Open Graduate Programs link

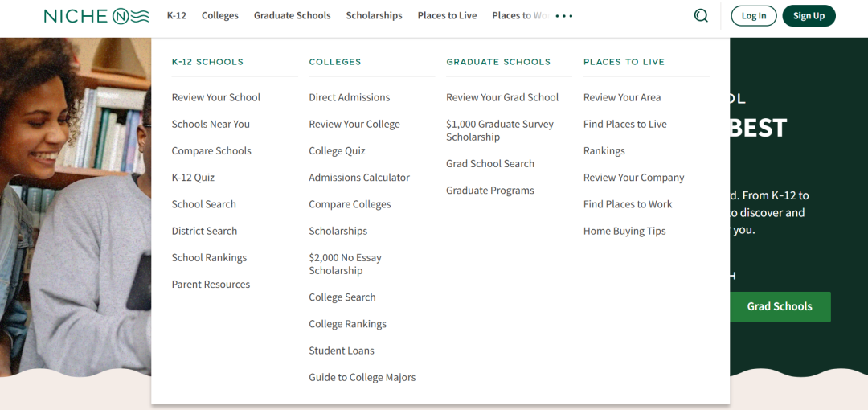pos(490,190)
